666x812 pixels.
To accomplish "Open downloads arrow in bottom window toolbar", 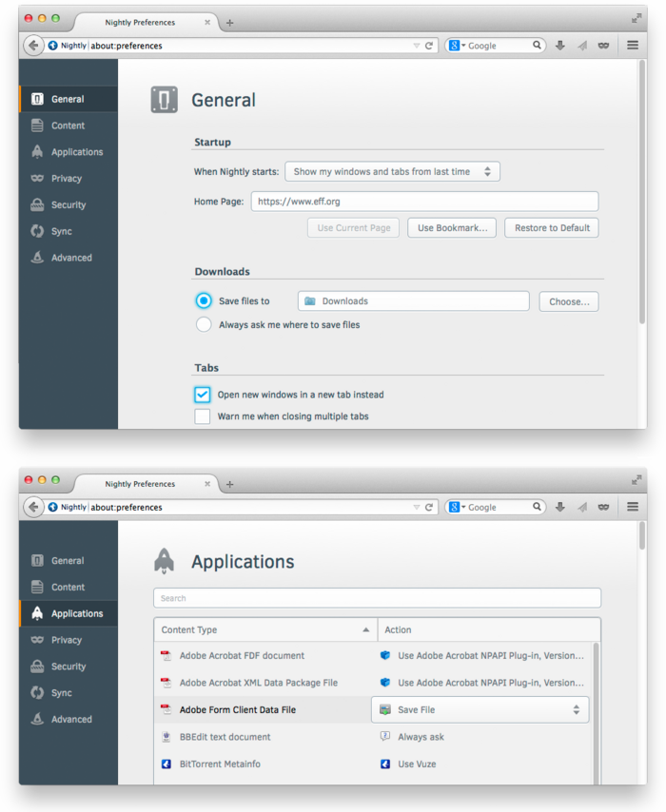I will click(x=560, y=507).
